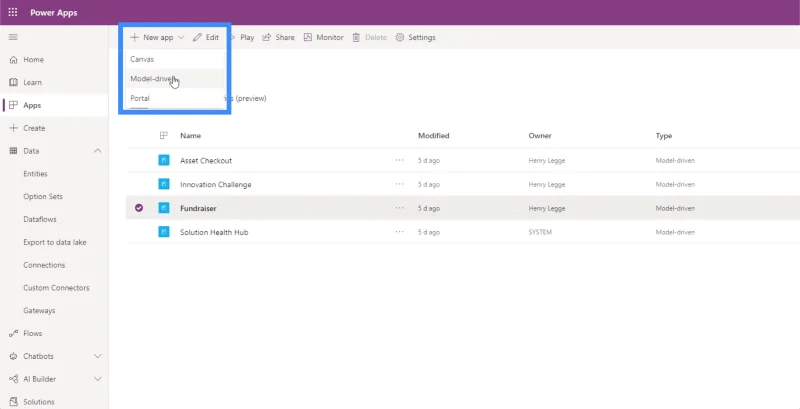Expand the AI Builder section chevron
The image size is (800, 409).
coord(97,379)
